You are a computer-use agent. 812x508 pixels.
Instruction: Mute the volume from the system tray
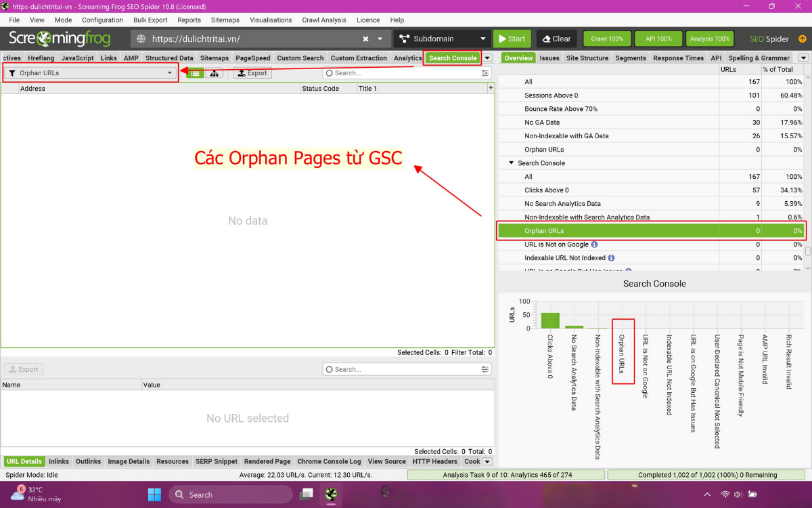[x=738, y=494]
